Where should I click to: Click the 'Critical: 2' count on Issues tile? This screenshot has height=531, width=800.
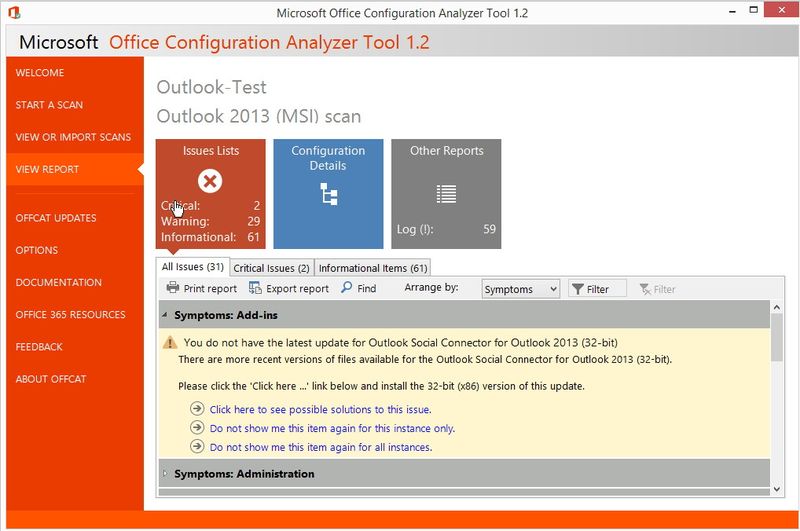coord(210,206)
